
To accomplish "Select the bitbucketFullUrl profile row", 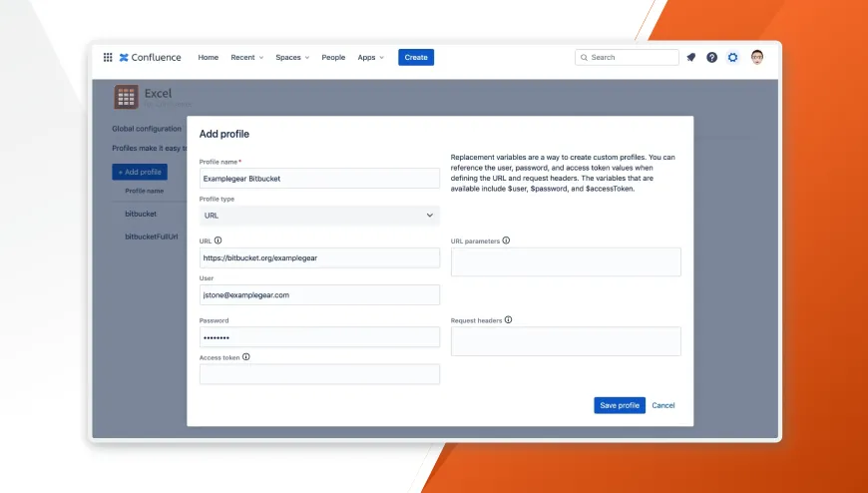I will [x=151, y=237].
